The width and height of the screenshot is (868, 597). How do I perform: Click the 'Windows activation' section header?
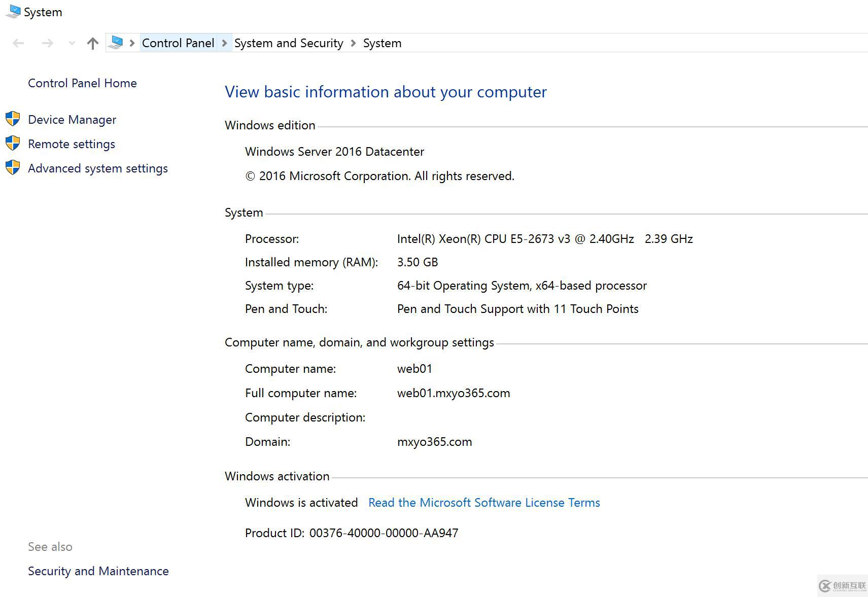[277, 476]
